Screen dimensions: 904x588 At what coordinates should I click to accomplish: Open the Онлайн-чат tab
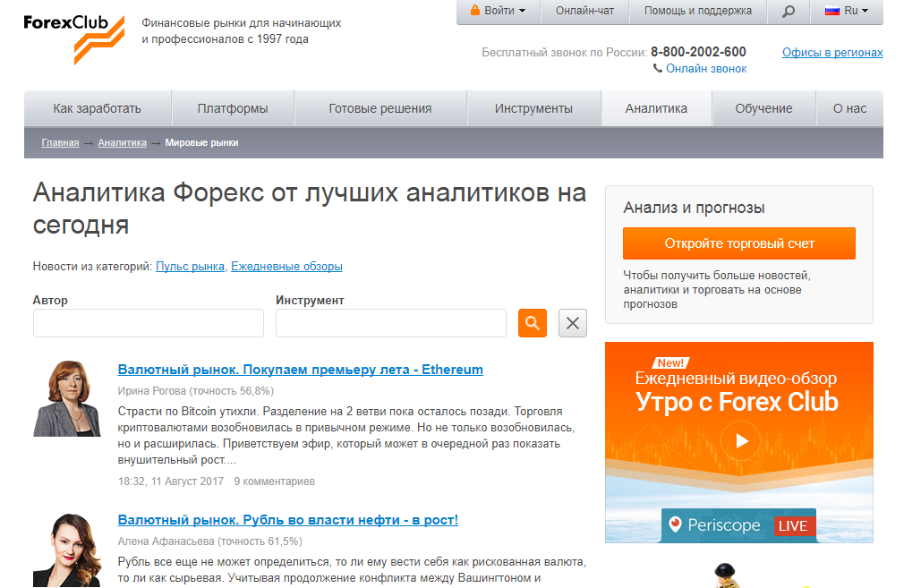[585, 12]
